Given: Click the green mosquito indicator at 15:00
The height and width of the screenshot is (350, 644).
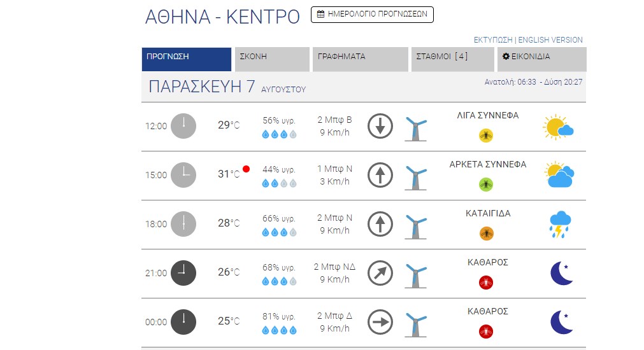Looking at the screenshot, I should [486, 185].
